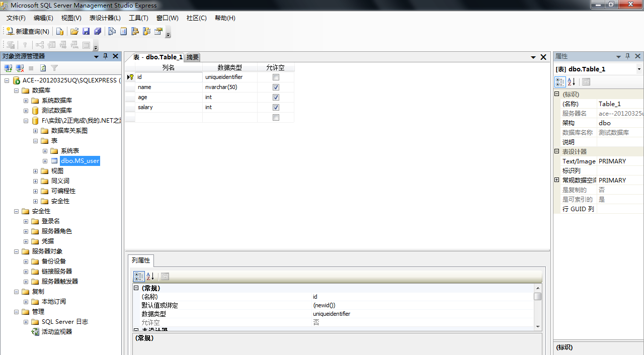Open the 文件(F) menu
Image resolution: width=644 pixels, height=355 pixels.
click(16, 18)
